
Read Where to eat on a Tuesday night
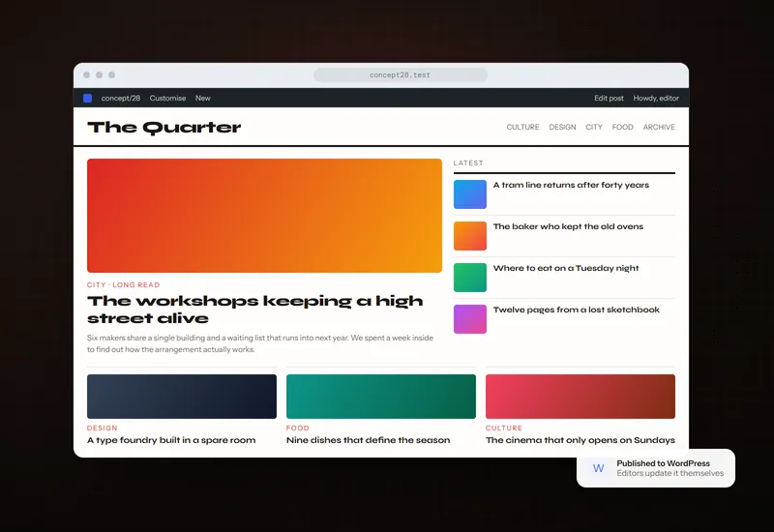(x=566, y=268)
